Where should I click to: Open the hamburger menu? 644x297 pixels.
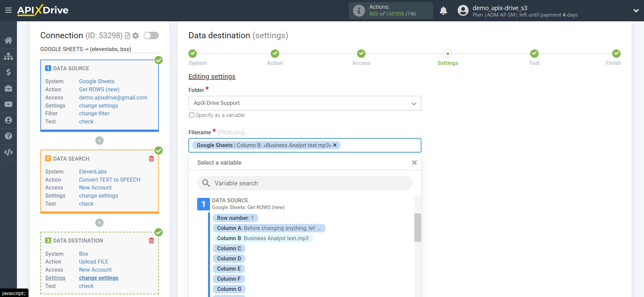point(8,10)
